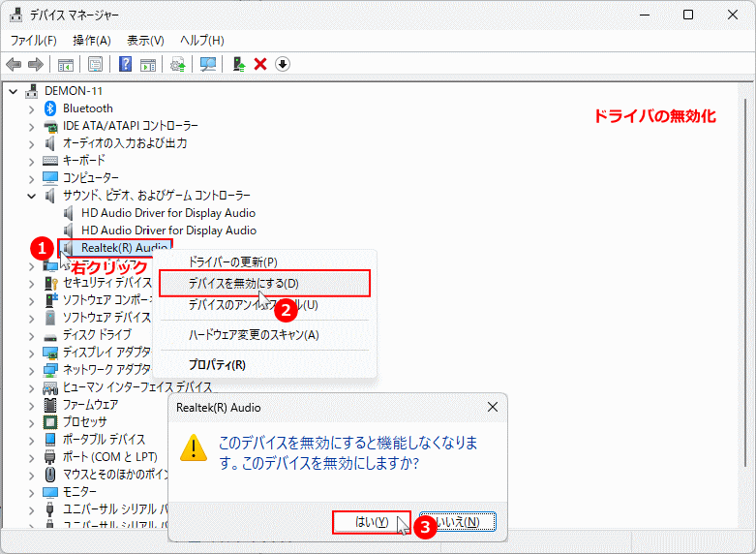Image resolution: width=756 pixels, height=554 pixels.
Task: Toggle the action pane toolbar icon
Action: (x=148, y=64)
